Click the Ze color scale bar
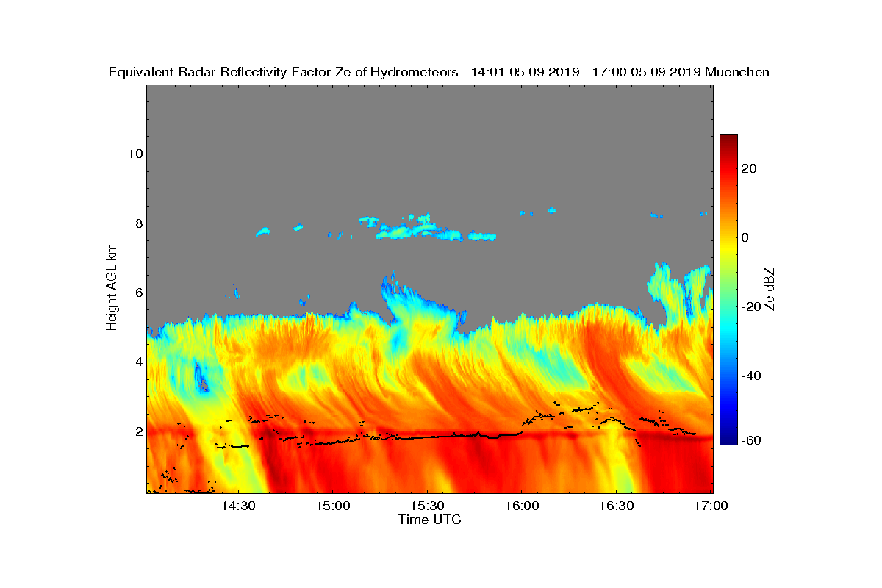 click(x=728, y=289)
